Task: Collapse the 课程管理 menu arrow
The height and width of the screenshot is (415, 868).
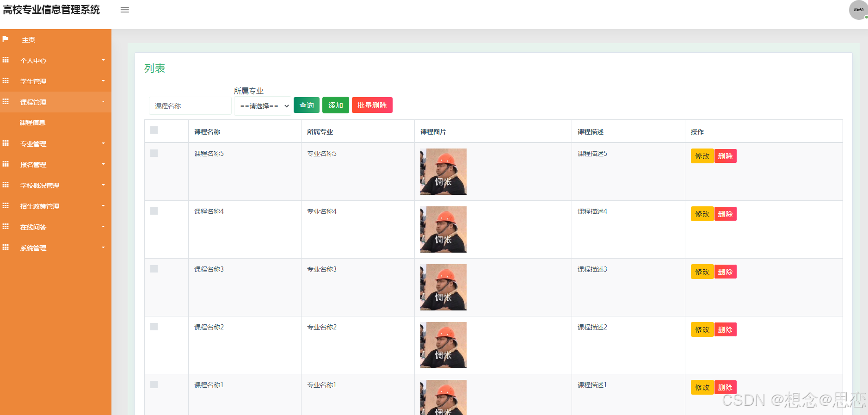Action: [103, 102]
